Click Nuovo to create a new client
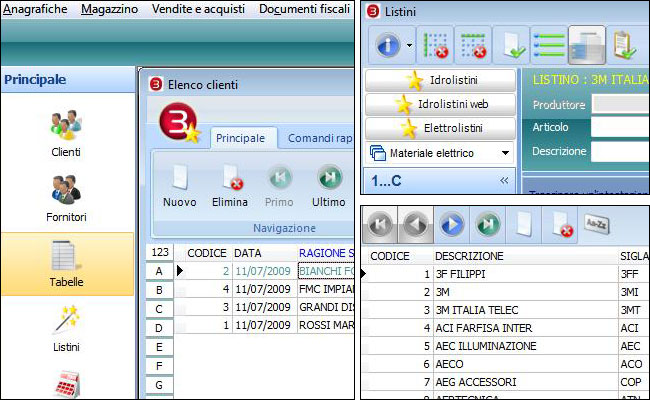 [x=179, y=185]
